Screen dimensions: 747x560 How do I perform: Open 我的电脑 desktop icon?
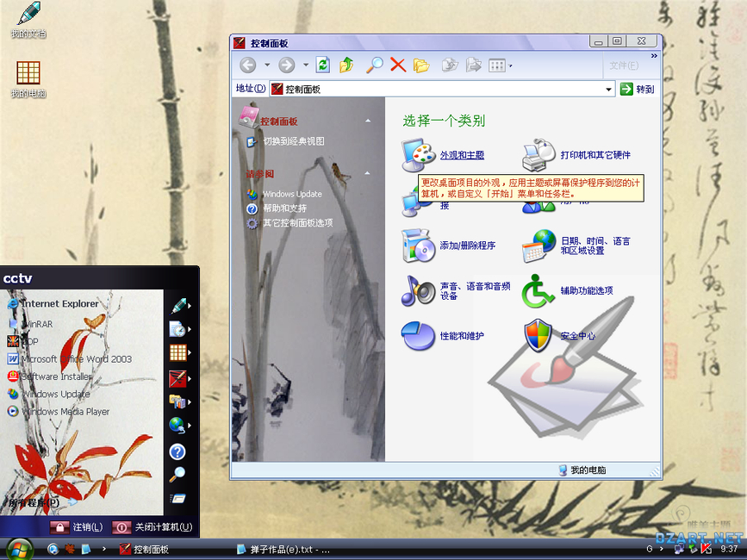coord(28,79)
